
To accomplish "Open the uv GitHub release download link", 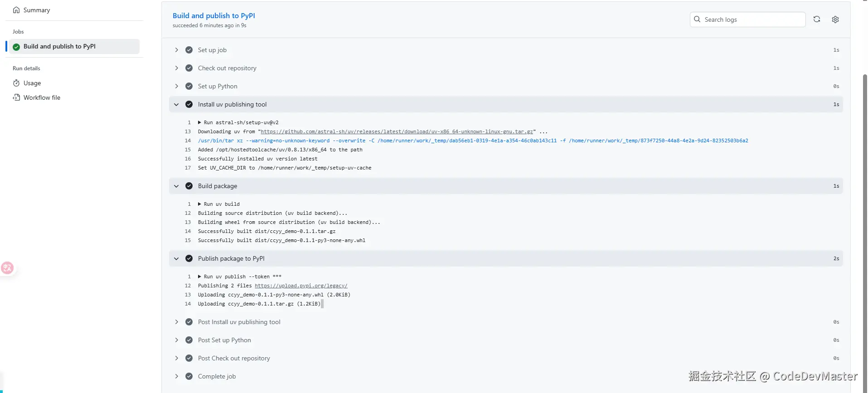I will (x=397, y=131).
